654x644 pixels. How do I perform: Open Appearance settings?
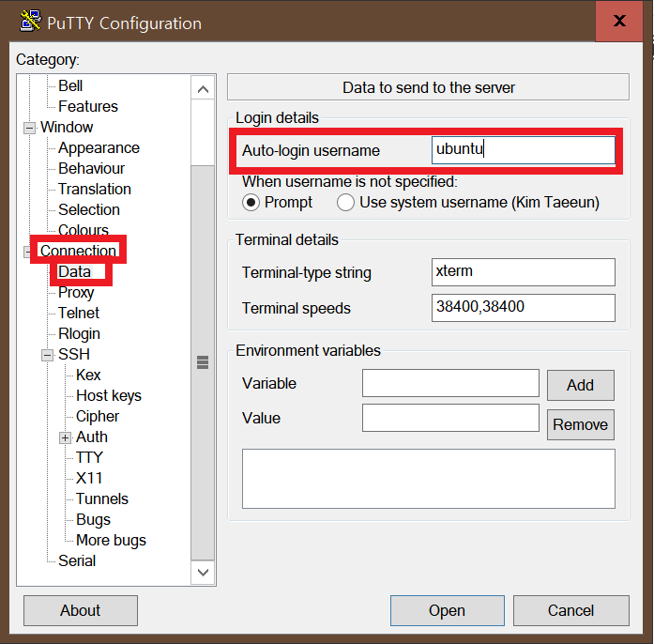(x=99, y=147)
